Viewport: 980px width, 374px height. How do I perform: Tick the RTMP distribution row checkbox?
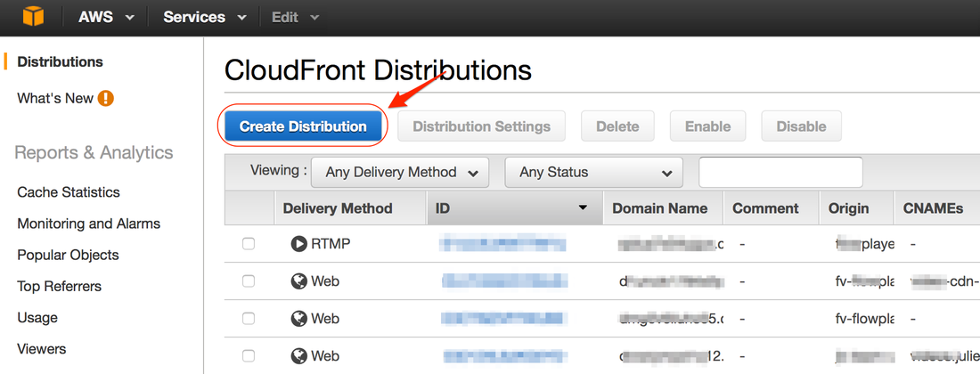click(x=249, y=243)
